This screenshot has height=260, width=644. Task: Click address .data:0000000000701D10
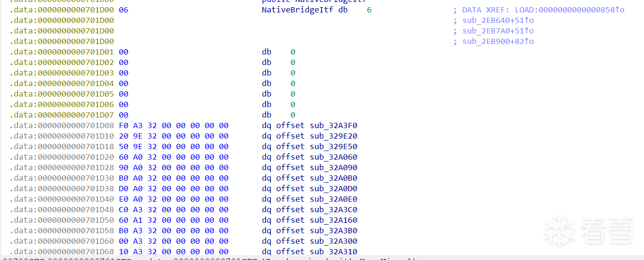click(x=62, y=136)
